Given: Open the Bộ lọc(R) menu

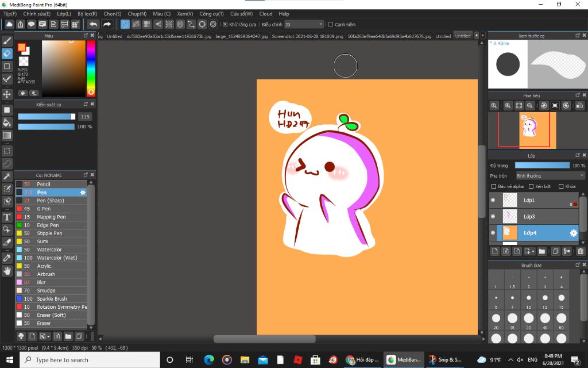Looking at the screenshot, I should tap(87, 14).
